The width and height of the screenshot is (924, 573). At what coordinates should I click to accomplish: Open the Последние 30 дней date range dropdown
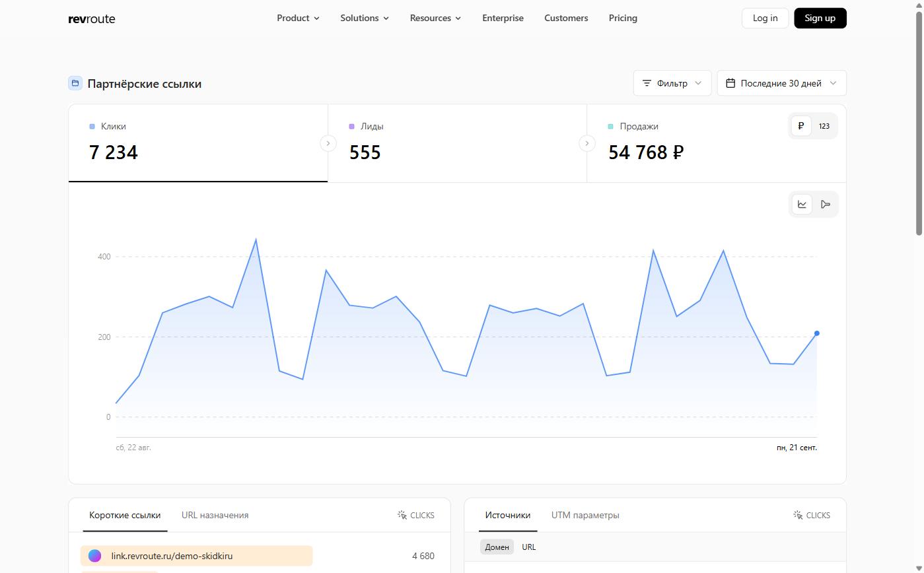point(781,83)
